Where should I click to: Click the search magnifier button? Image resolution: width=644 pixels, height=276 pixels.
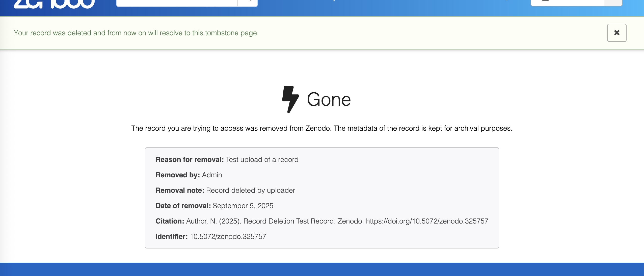point(248,3)
